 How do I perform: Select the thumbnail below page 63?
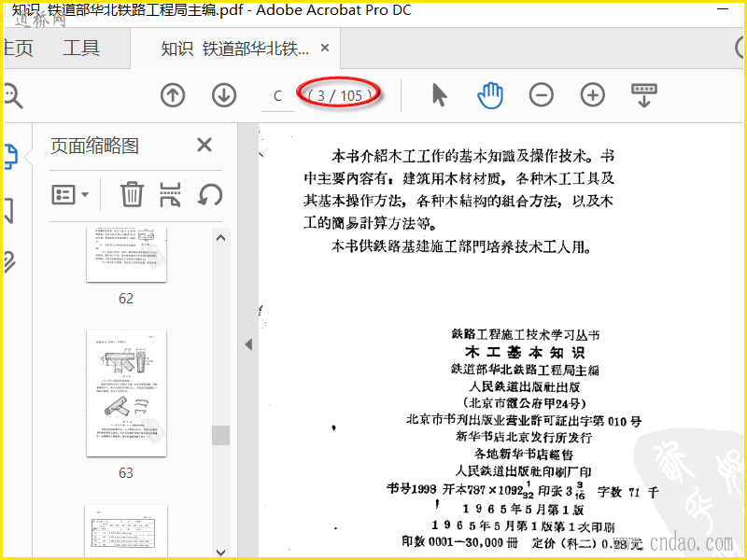[126, 530]
